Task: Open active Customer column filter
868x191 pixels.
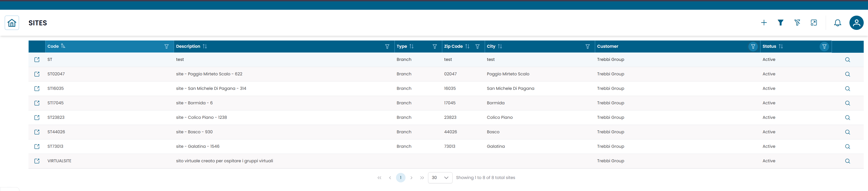Action: 753,47
